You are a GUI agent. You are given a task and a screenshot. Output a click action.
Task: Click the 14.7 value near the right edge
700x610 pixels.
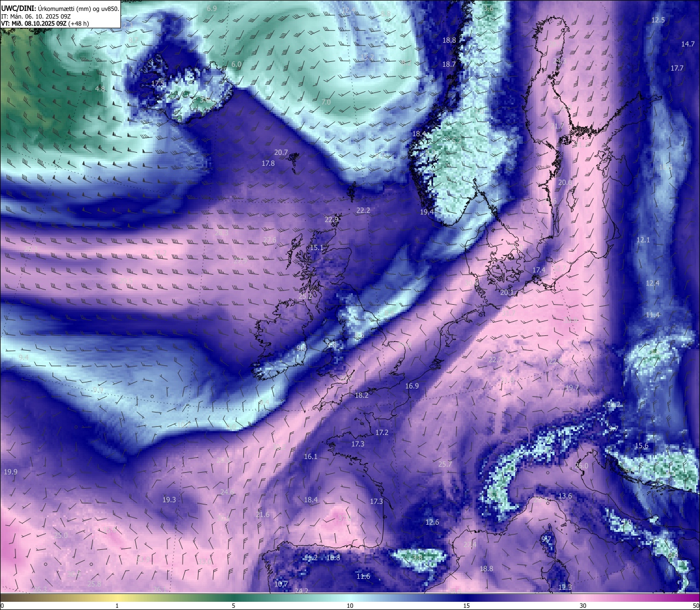coord(688,44)
